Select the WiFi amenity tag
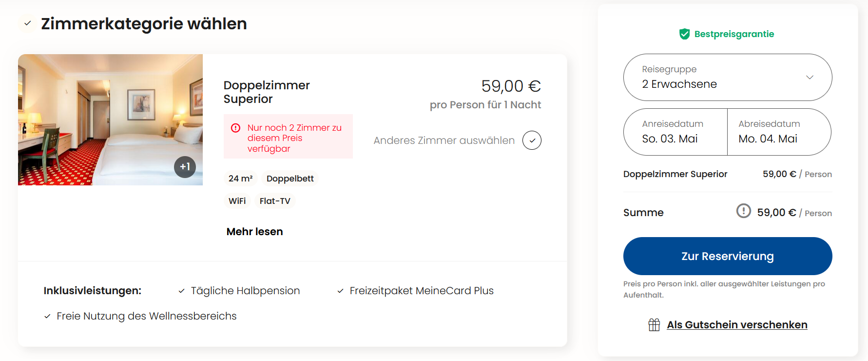868x361 pixels. pyautogui.click(x=237, y=201)
